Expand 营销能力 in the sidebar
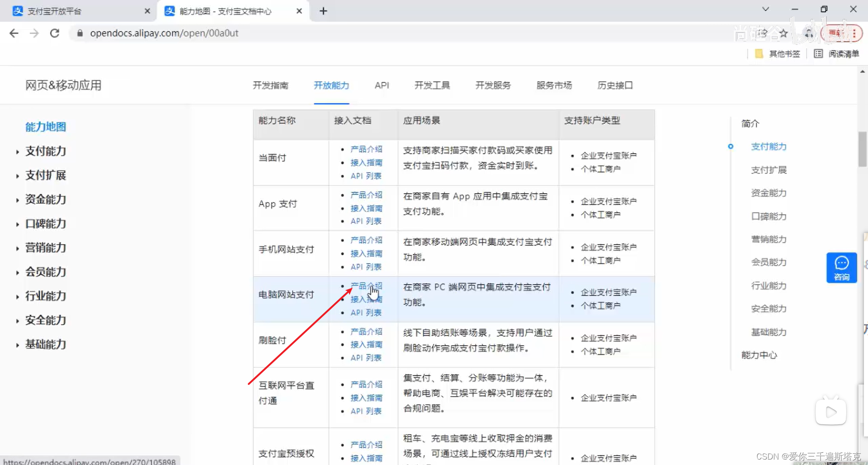 click(46, 248)
